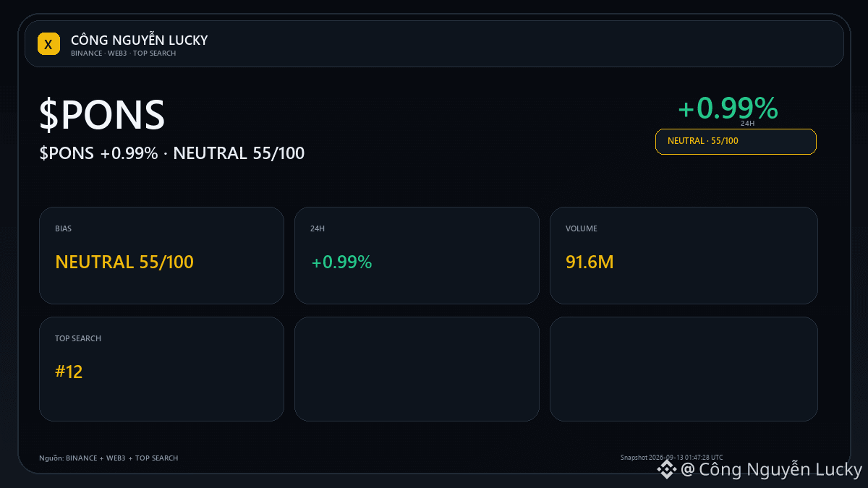The image size is (868, 488).
Task: Click the +0.99% value in 24H card
Action: point(341,262)
